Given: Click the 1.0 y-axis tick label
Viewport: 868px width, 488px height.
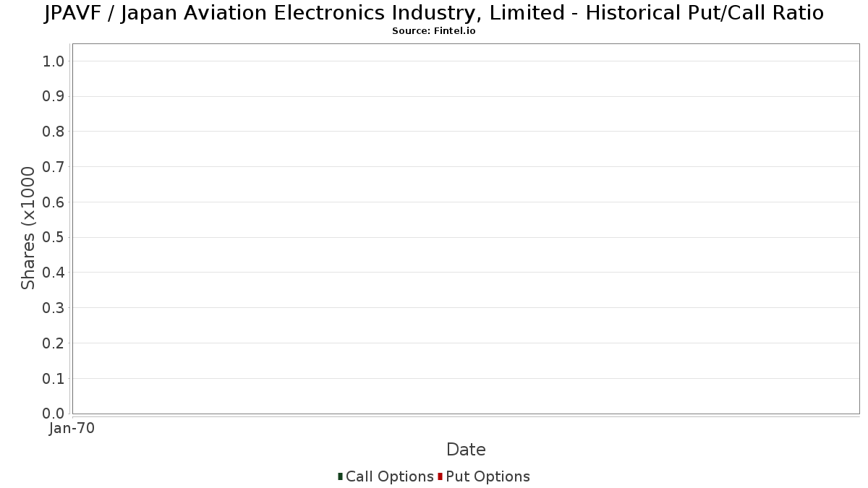Looking at the screenshot, I should (x=54, y=61).
